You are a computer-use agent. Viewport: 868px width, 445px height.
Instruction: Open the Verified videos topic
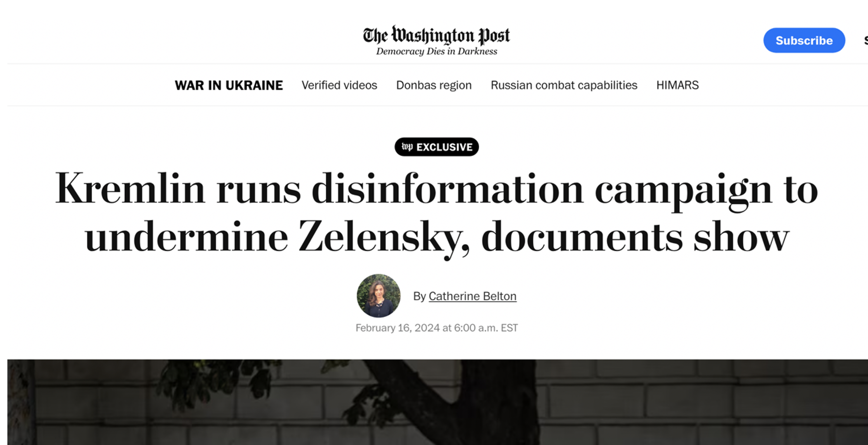click(x=339, y=85)
